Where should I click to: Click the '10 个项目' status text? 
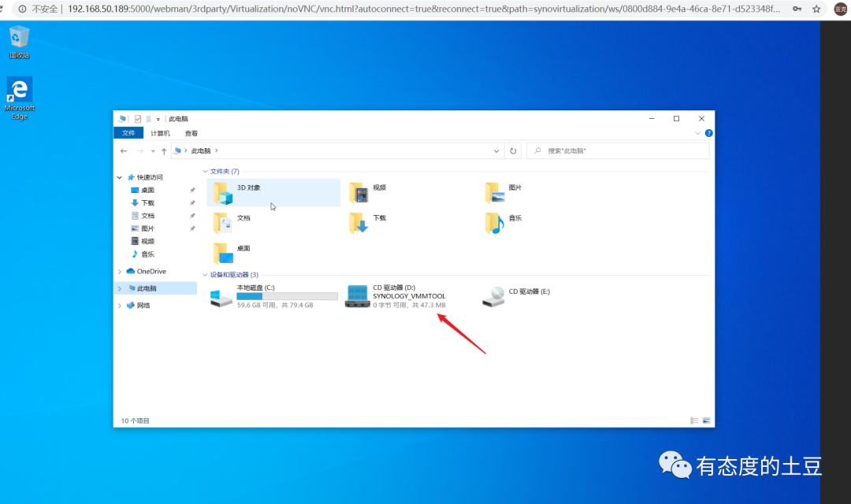(x=135, y=421)
